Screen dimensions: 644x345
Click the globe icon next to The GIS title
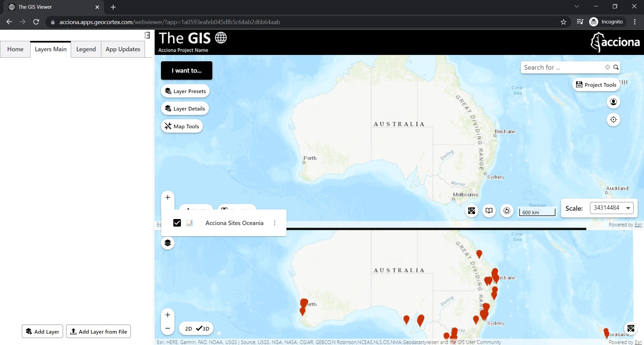221,38
